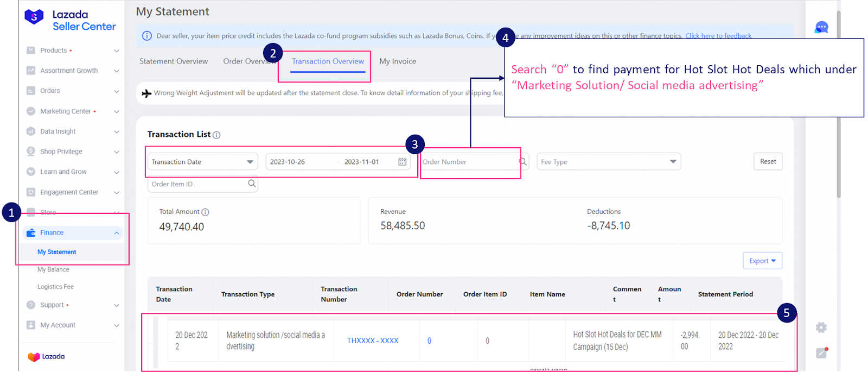
Task: Click the Order Item ID search icon
Action: [x=252, y=184]
